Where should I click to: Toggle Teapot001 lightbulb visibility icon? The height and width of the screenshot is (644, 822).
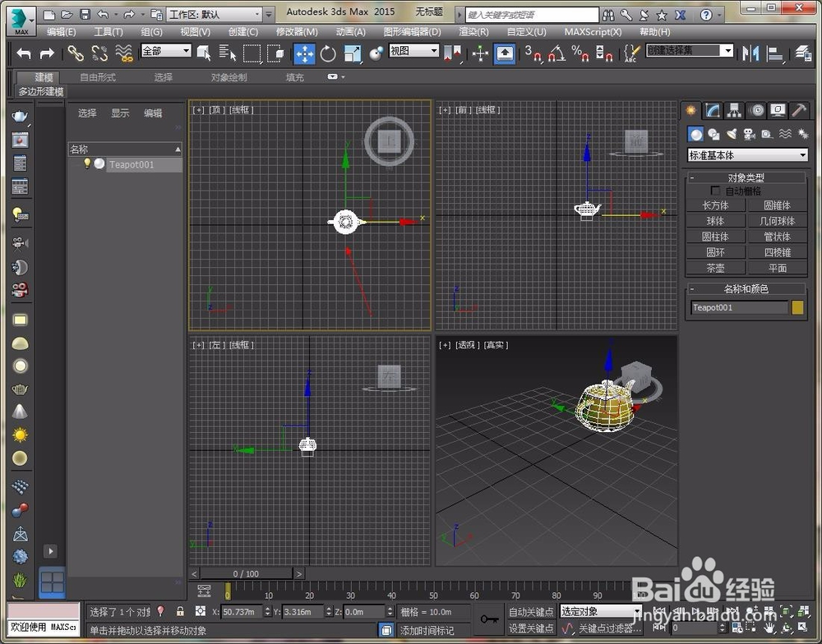[87, 163]
